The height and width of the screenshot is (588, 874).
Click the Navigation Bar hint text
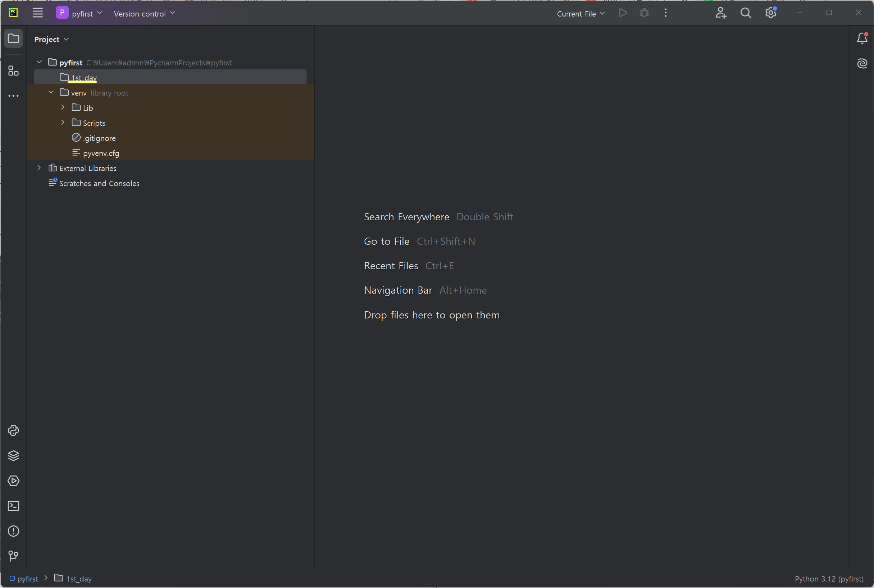(398, 290)
